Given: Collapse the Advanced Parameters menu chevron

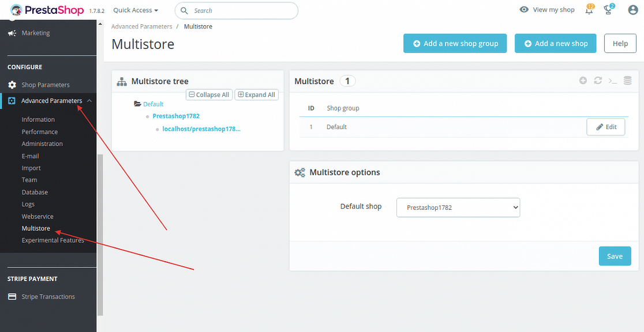Looking at the screenshot, I should point(89,100).
